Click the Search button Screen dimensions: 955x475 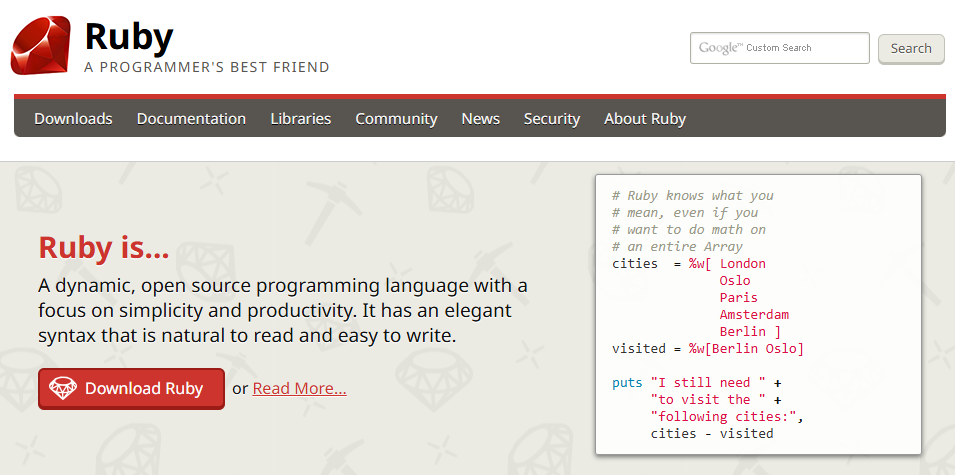click(x=911, y=49)
